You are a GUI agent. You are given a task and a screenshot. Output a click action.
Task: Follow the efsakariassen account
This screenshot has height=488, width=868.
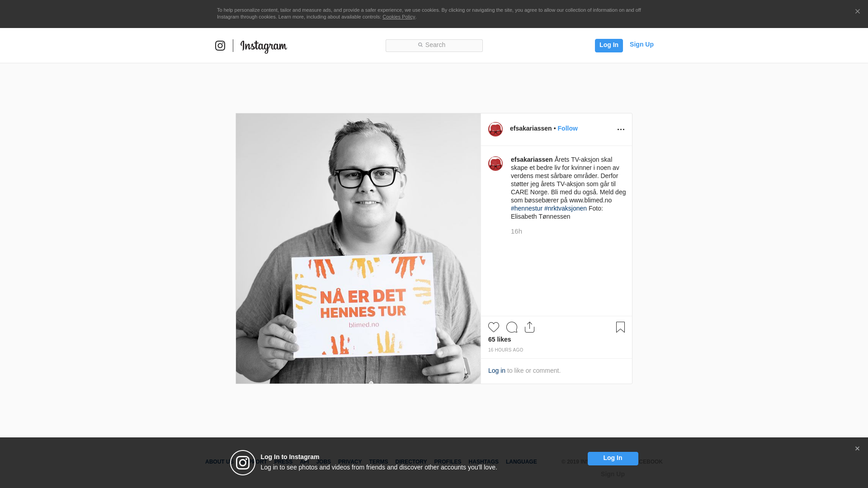[567, 128]
